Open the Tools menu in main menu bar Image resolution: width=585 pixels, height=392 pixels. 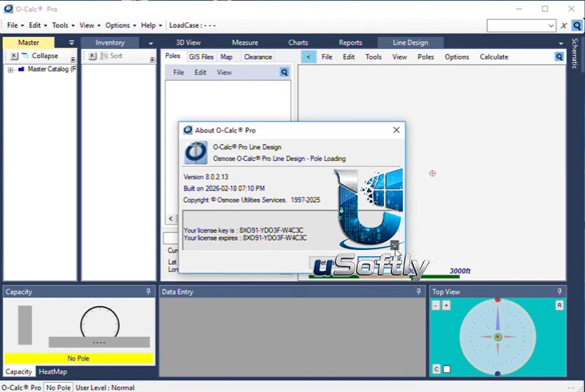tap(63, 25)
